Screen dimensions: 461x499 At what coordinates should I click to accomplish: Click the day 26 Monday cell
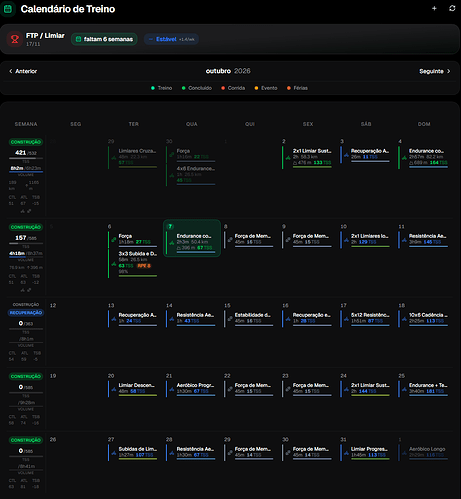point(75,463)
